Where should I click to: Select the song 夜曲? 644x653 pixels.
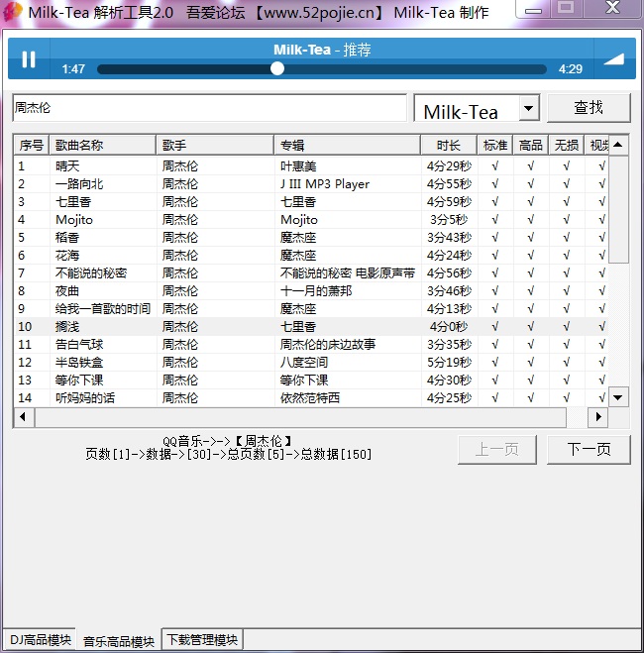(x=67, y=291)
